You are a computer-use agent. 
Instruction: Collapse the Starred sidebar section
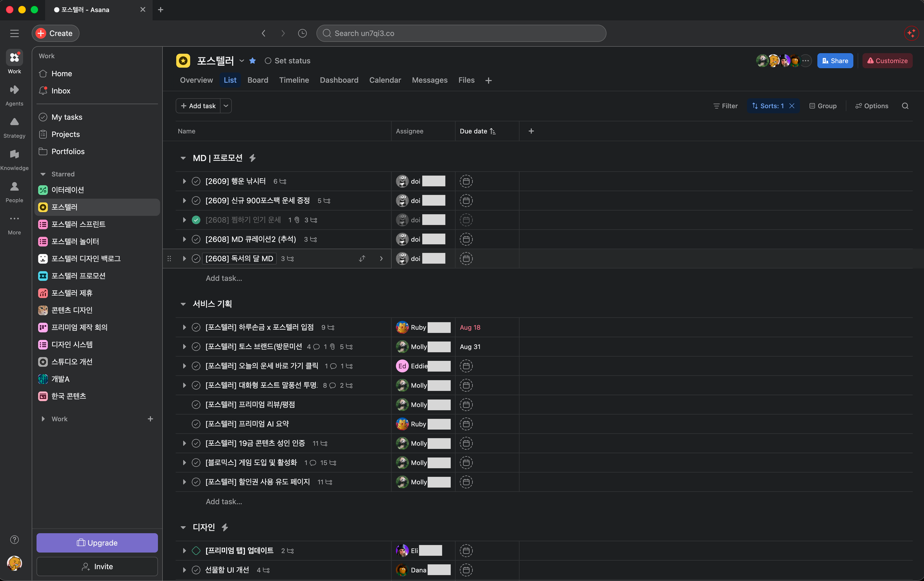click(x=43, y=174)
